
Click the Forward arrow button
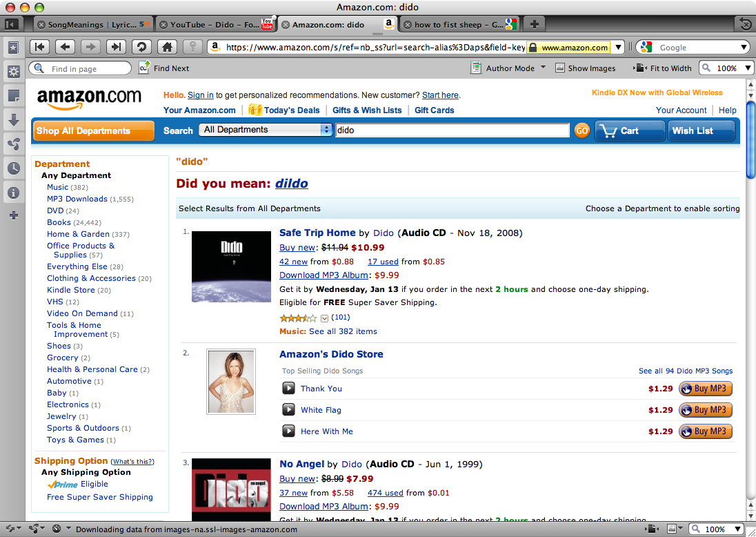pos(90,47)
